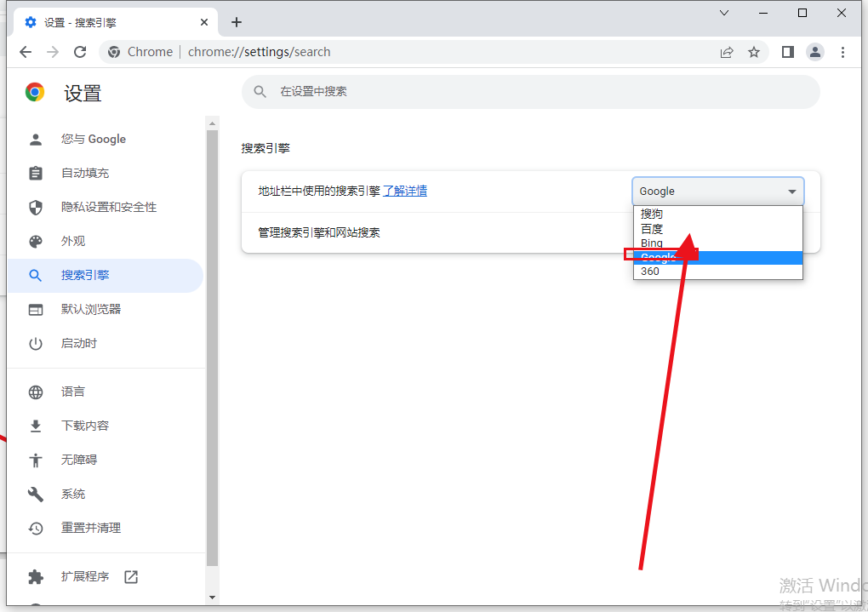Open the 重置并清理 section

tap(106, 529)
